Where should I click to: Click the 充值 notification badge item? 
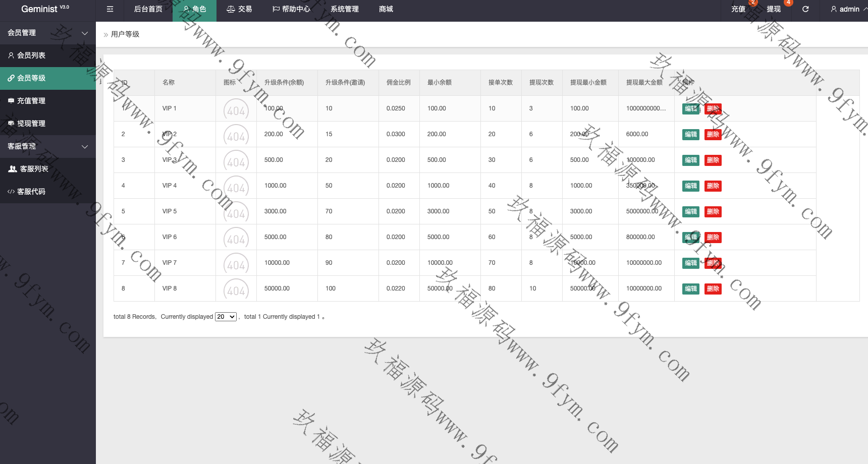(738, 9)
